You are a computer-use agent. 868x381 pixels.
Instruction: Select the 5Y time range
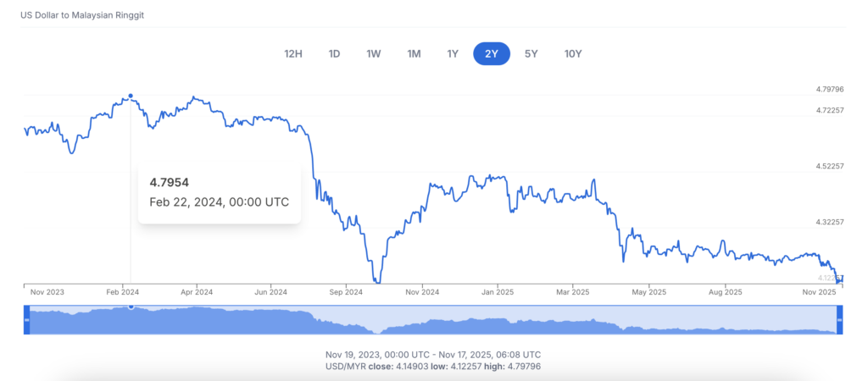click(x=531, y=54)
